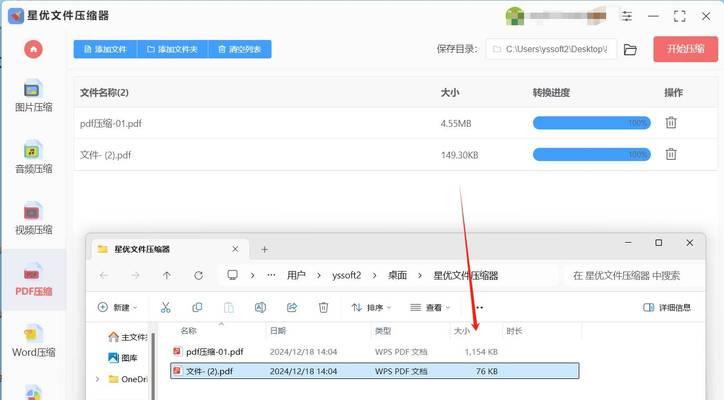Viewport: 724px width, 400px height.
Task: Click the Delete trash icon in Explorer toolbar
Action: tap(324, 307)
